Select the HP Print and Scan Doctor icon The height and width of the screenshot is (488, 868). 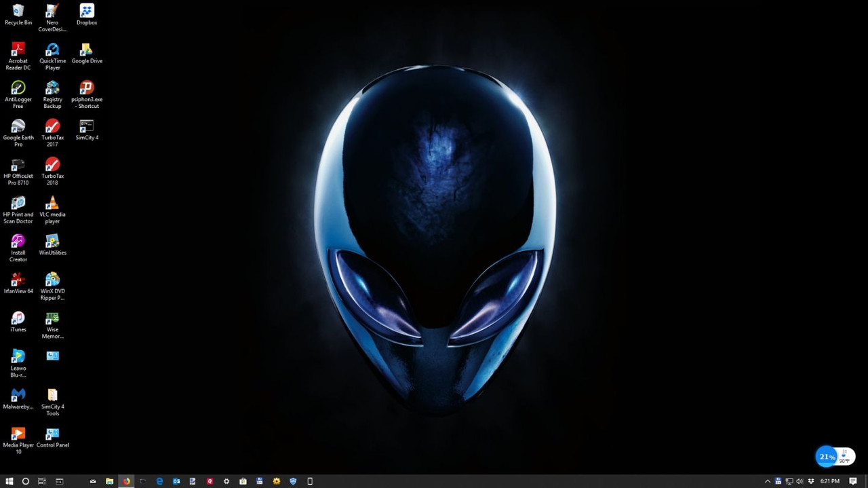(18, 210)
